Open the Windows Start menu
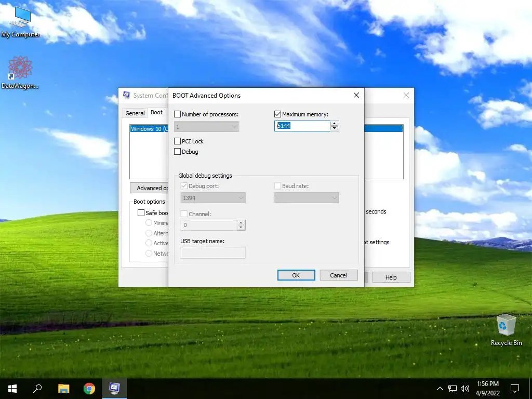Viewport: 532px width, 399px height. tap(12, 389)
